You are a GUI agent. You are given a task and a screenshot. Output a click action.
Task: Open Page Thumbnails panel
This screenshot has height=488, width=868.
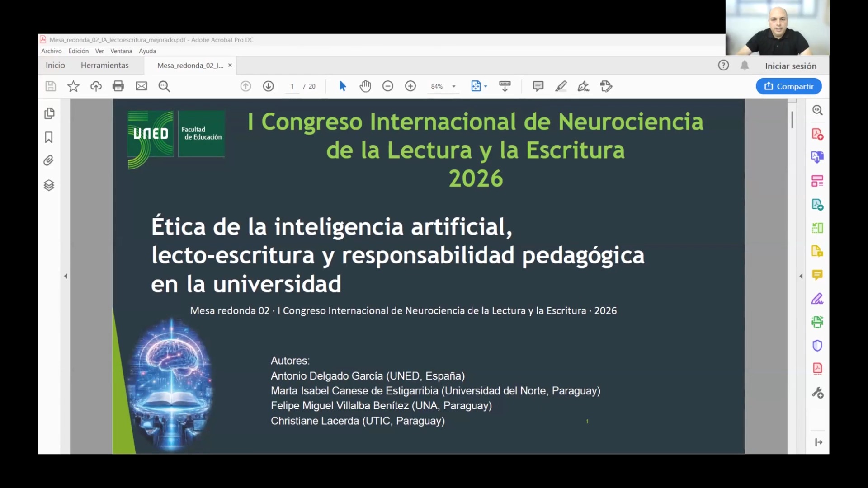tap(49, 113)
